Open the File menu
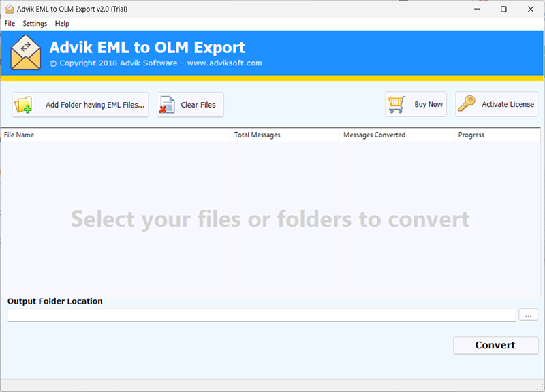This screenshot has height=392, width=545. coord(10,24)
